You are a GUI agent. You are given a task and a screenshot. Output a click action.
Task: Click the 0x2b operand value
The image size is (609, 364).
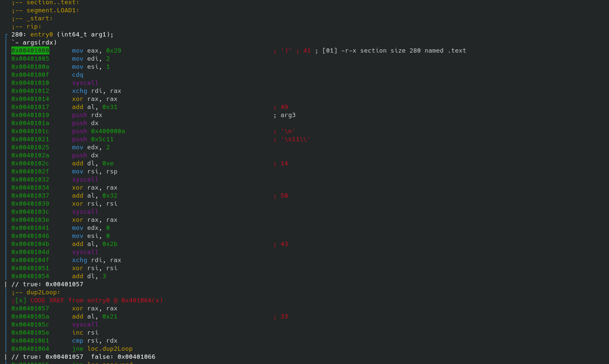pyautogui.click(x=110, y=244)
